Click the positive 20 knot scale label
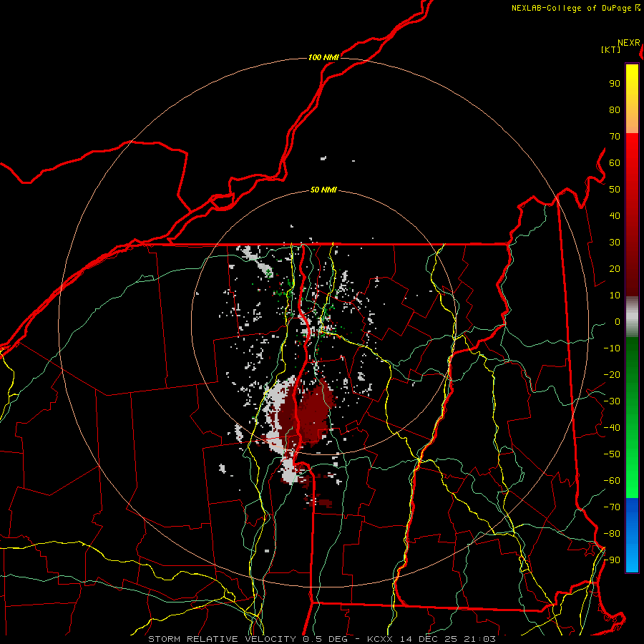Screen dimensions: 644x644 [x=615, y=268]
